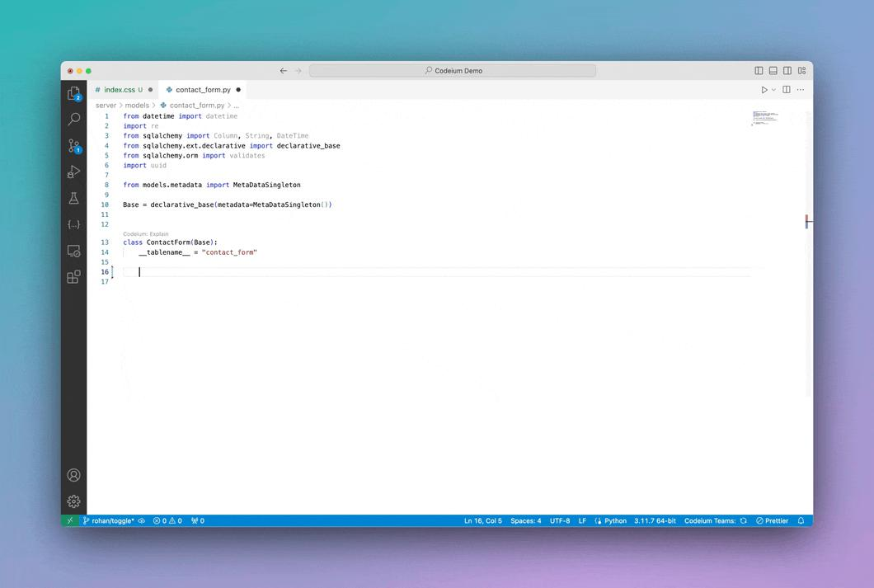Select the server breadcrumb segment
Image resolution: width=874 pixels, height=588 pixels.
pyautogui.click(x=106, y=106)
